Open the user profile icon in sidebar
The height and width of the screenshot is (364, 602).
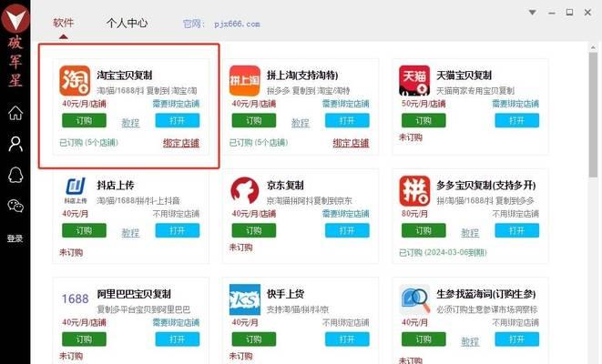[x=15, y=144]
